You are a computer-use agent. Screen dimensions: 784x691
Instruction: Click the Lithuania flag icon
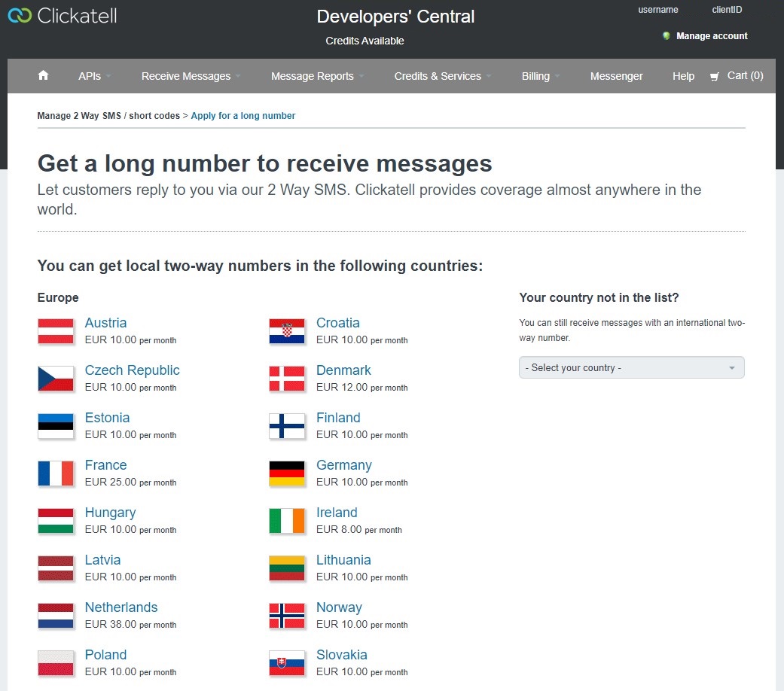287,568
